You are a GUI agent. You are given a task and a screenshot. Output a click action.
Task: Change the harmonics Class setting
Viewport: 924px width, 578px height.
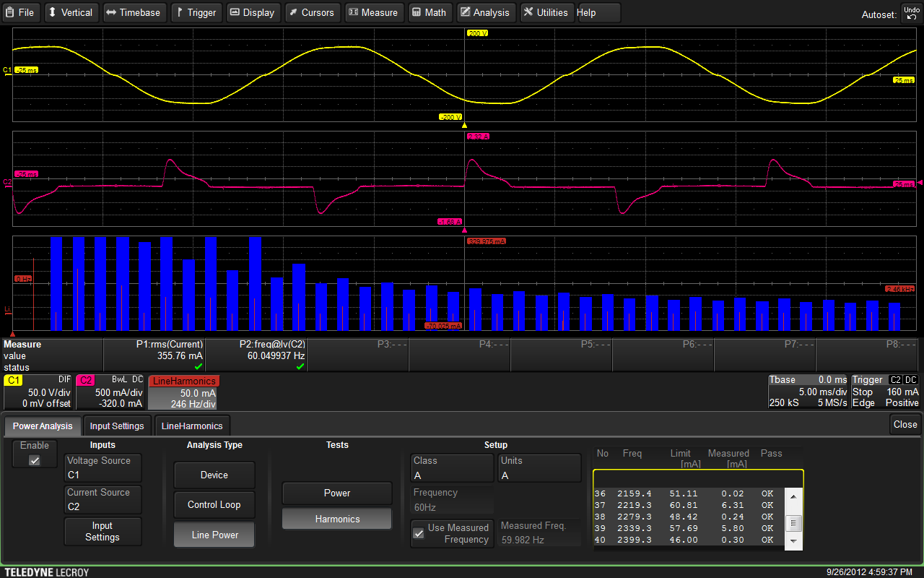(452, 468)
